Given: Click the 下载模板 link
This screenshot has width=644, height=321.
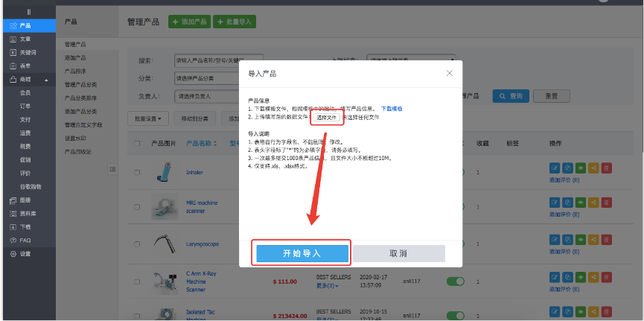Looking at the screenshot, I should click(x=392, y=109).
